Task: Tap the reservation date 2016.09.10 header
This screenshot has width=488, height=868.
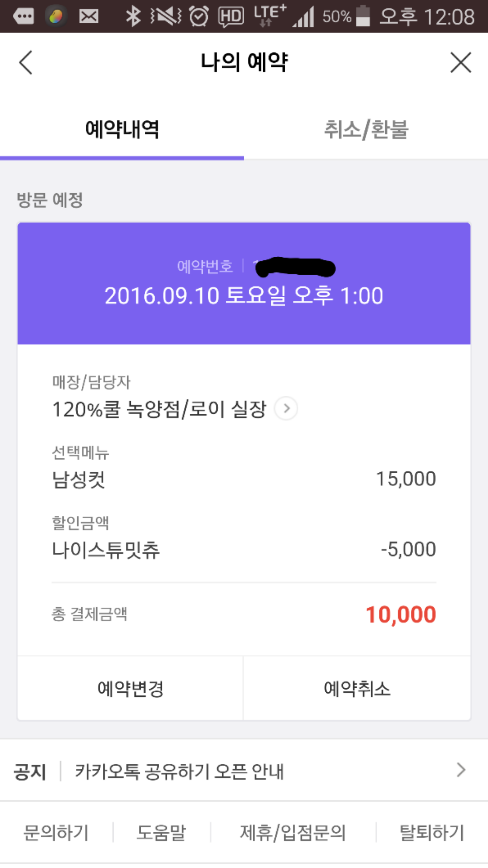Action: coord(244,296)
